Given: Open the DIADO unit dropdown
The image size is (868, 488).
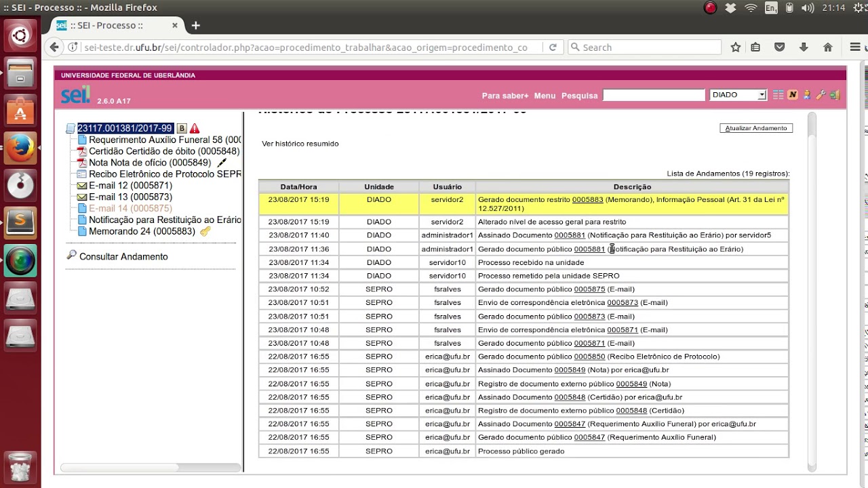Looking at the screenshot, I should 738,95.
